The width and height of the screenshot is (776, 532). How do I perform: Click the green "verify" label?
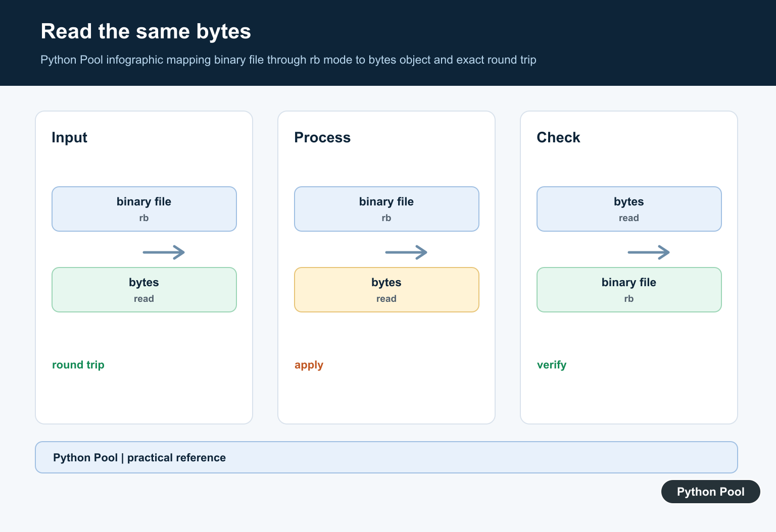click(552, 365)
